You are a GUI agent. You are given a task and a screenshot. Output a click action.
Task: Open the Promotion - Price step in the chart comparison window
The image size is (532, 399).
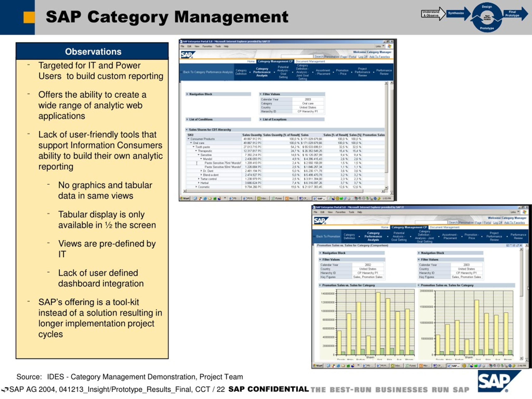471,236
